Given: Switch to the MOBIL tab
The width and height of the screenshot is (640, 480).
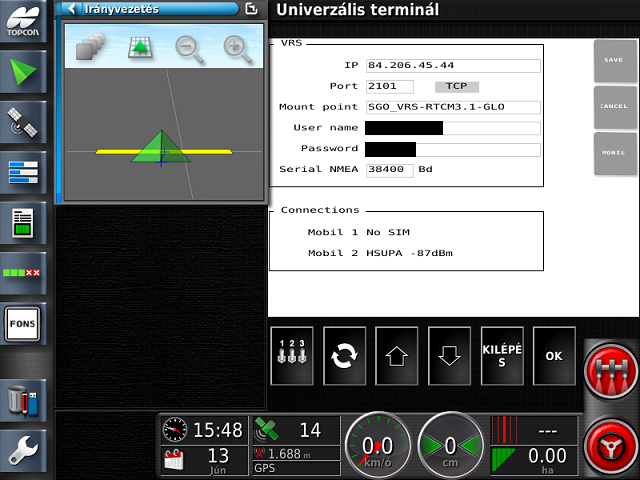Looking at the screenshot, I should (613, 155).
